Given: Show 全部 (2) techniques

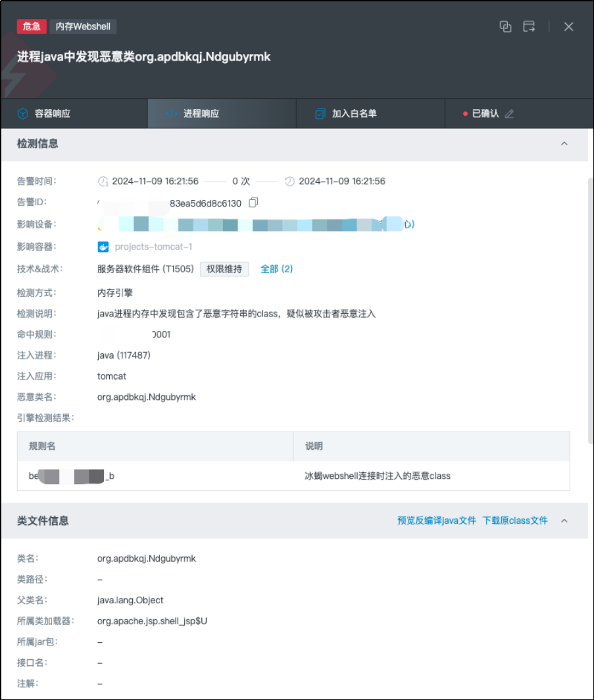Looking at the screenshot, I should [x=277, y=269].
